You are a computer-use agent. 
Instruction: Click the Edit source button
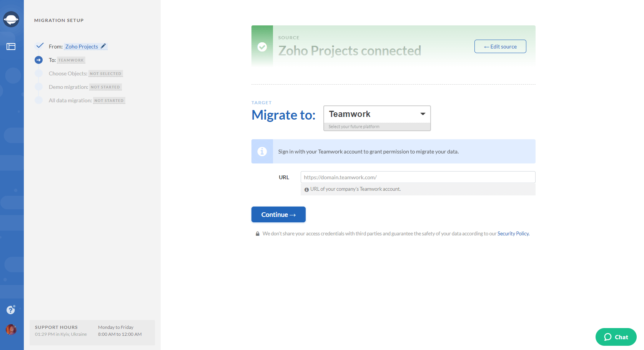(x=500, y=47)
